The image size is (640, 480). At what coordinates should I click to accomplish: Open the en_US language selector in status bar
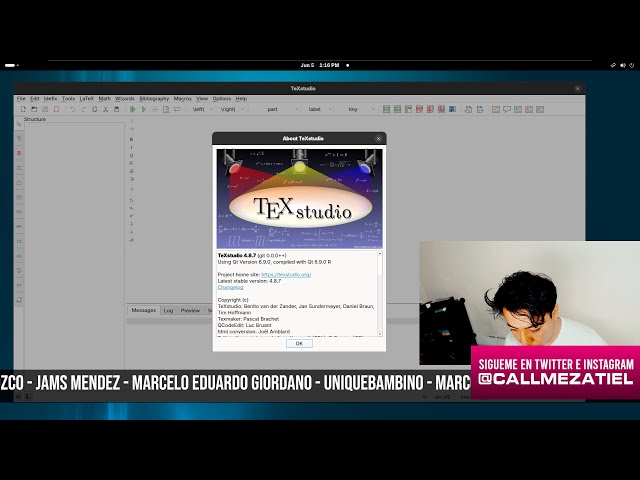pyautogui.click(x=445, y=397)
